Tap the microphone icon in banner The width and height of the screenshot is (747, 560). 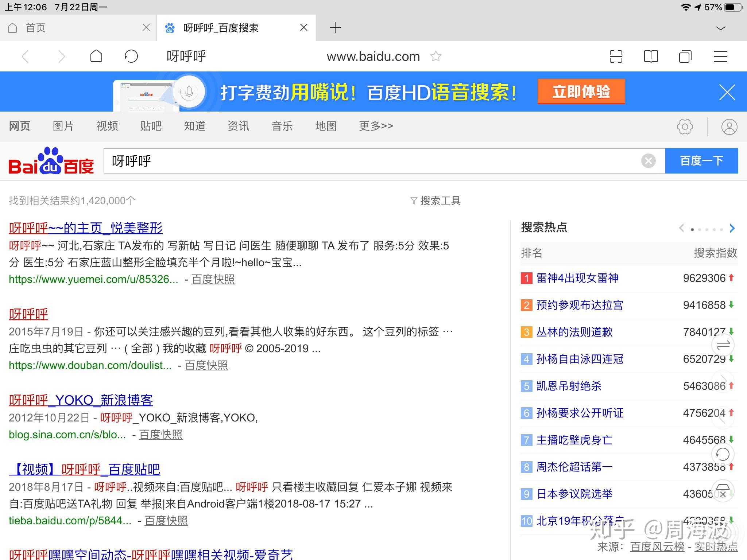(189, 92)
